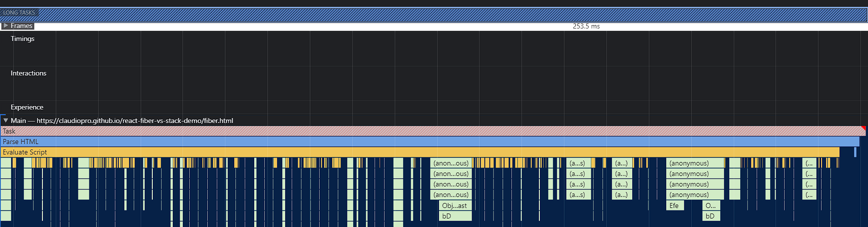
Task: Click the Interactions track label
Action: [28, 73]
